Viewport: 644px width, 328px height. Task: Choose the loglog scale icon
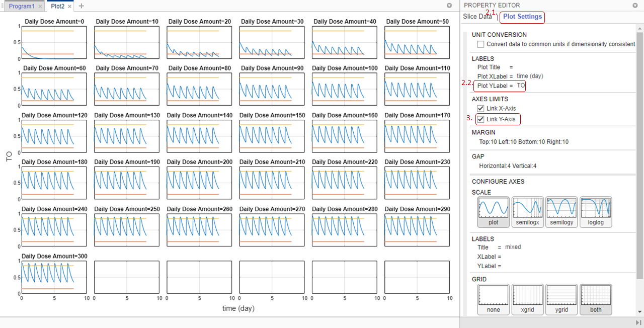click(x=596, y=212)
